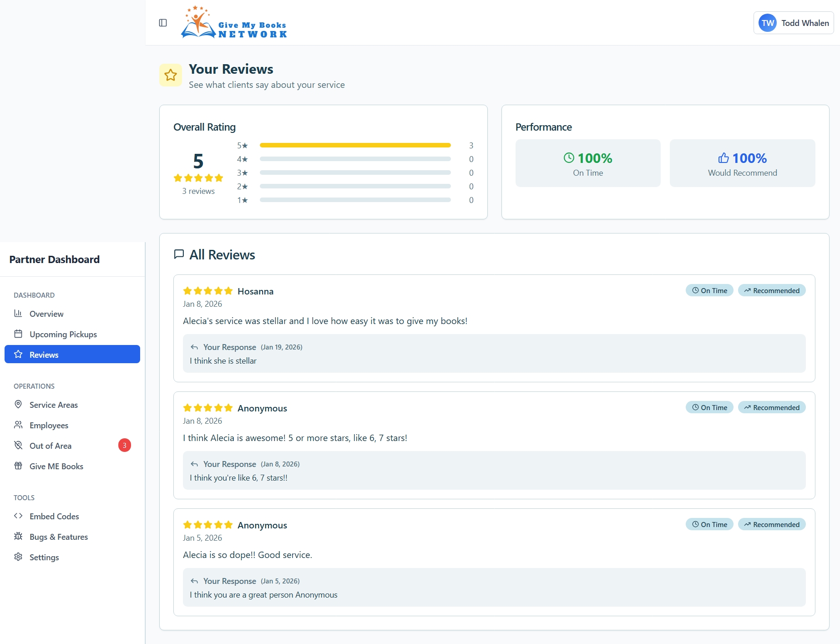Viewport: 840px width, 644px height.
Task: Open the Out of Area section
Action: pyautogui.click(x=50, y=446)
